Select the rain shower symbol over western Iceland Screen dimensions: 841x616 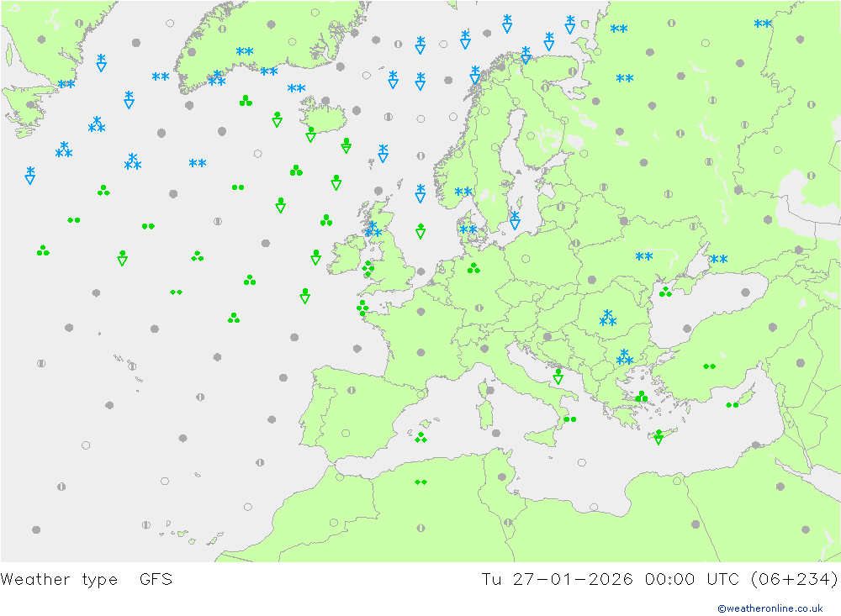(310, 134)
